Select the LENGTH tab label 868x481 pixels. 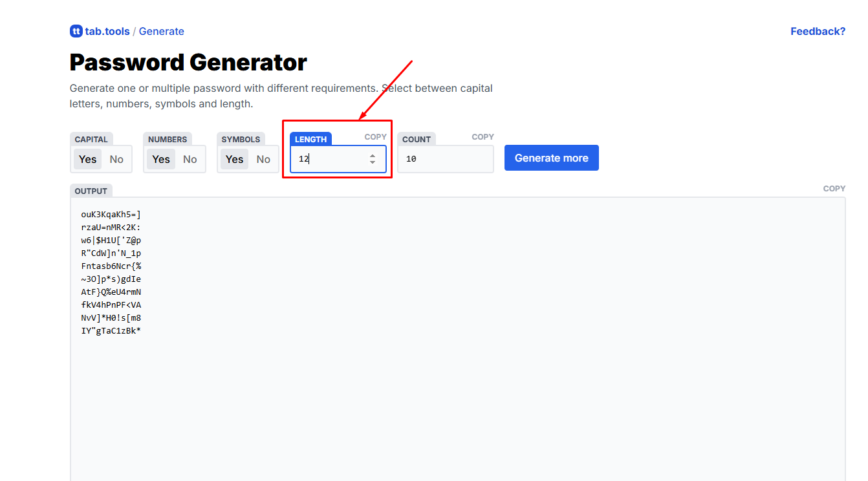pos(311,138)
